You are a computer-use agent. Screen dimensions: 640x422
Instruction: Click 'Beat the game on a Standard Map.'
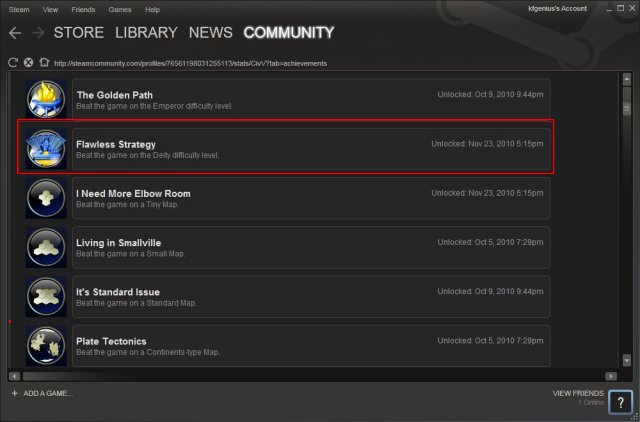[x=136, y=303]
